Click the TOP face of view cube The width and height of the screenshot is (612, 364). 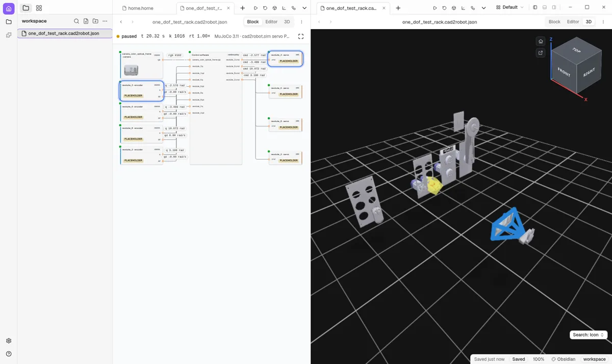click(x=576, y=50)
